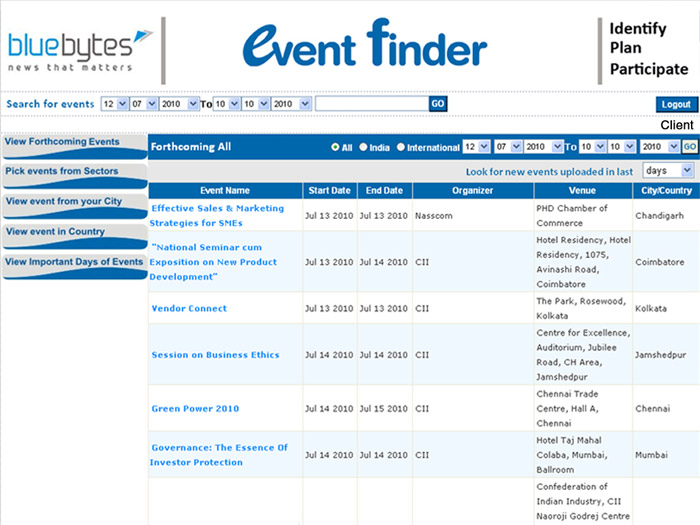This screenshot has width=700, height=525.
Task: Open Effective Sales & Marketing Strategies event
Action: [217, 216]
